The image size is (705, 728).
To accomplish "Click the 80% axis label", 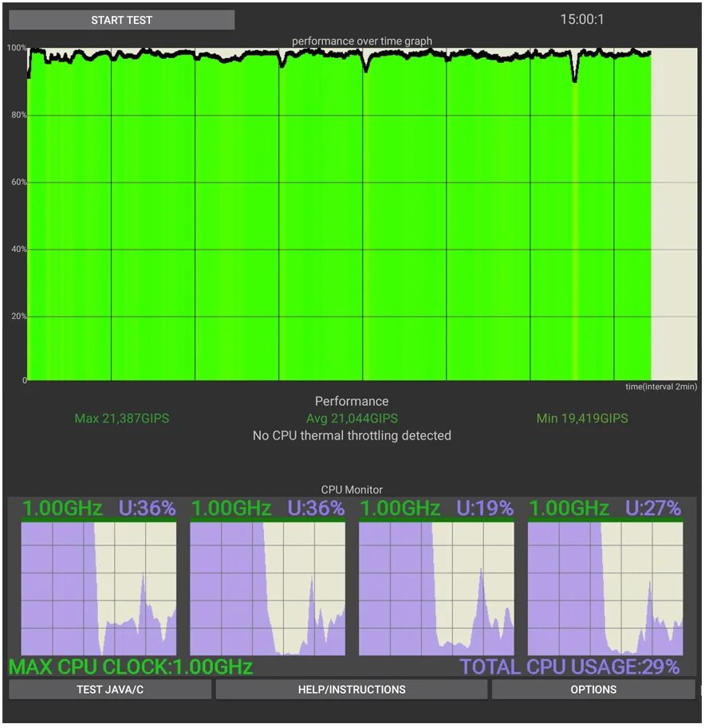I will [x=19, y=115].
